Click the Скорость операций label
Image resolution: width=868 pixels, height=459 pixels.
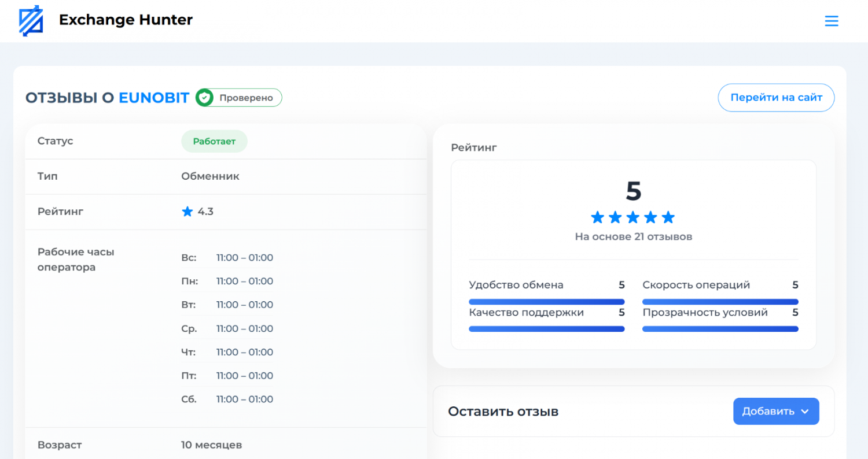[x=696, y=285]
